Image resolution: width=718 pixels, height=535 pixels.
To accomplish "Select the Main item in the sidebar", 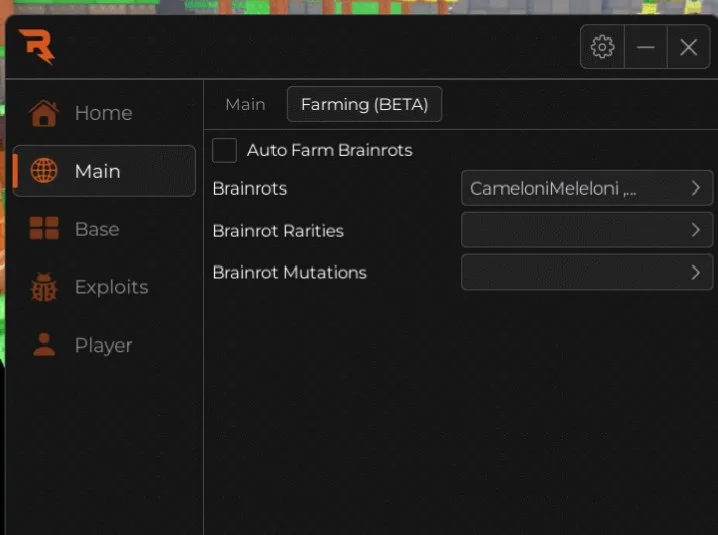I will 104,171.
